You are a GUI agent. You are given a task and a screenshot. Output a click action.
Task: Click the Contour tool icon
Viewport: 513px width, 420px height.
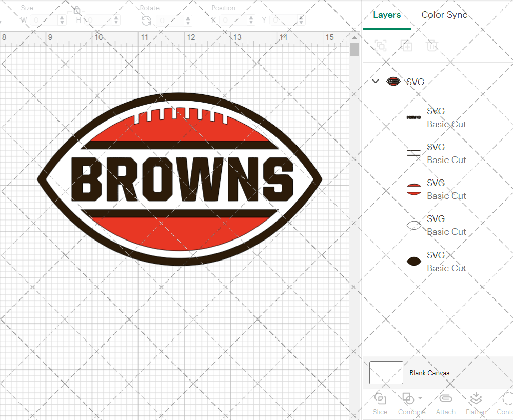[507, 398]
